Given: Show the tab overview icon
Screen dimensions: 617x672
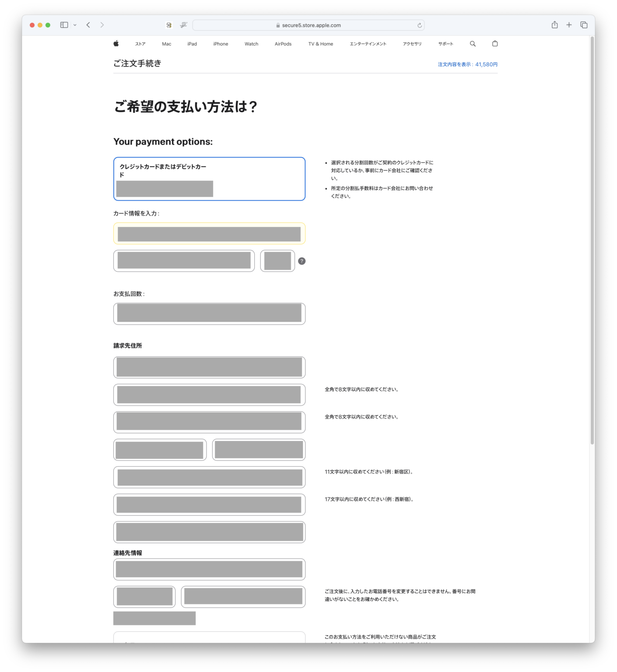Looking at the screenshot, I should (x=584, y=25).
